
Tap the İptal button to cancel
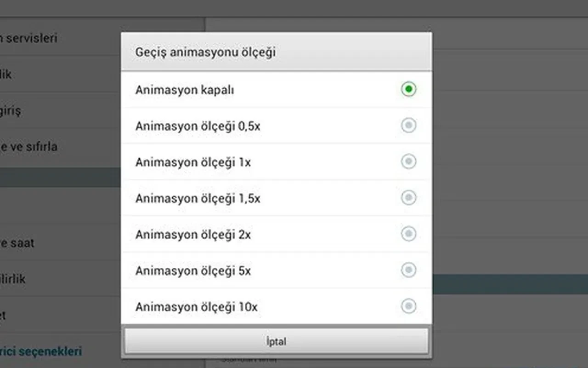pos(275,341)
